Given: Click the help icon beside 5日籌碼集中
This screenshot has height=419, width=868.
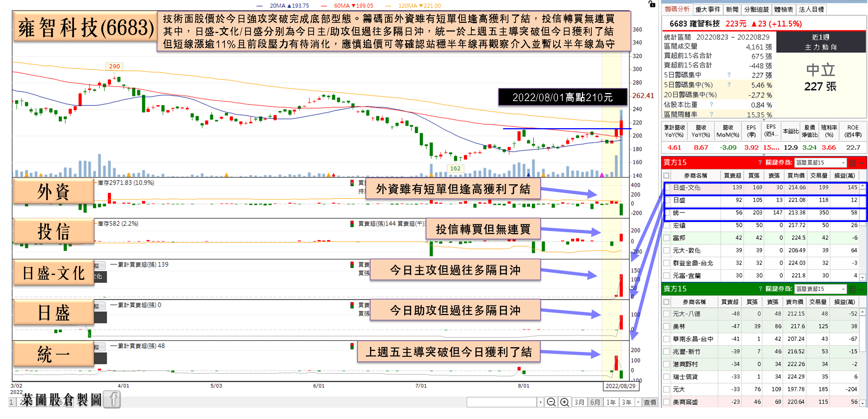Looking at the screenshot, I should 729,75.
